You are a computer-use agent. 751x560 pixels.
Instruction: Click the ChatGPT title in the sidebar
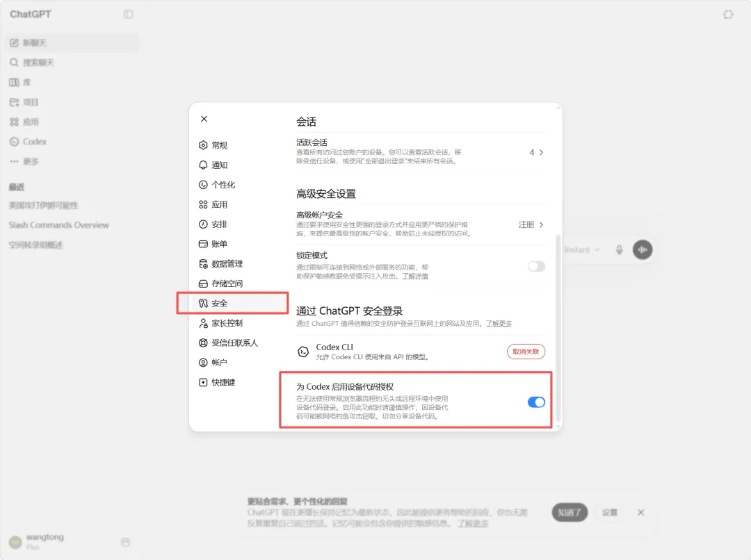tap(30, 15)
